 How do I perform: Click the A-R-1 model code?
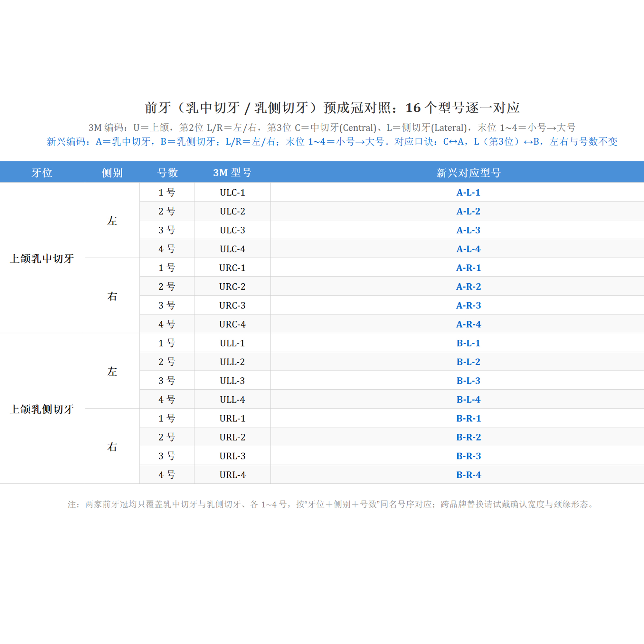pyautogui.click(x=468, y=268)
